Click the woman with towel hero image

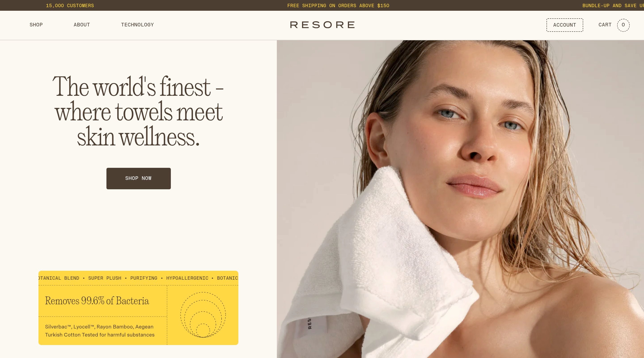pyautogui.click(x=460, y=199)
